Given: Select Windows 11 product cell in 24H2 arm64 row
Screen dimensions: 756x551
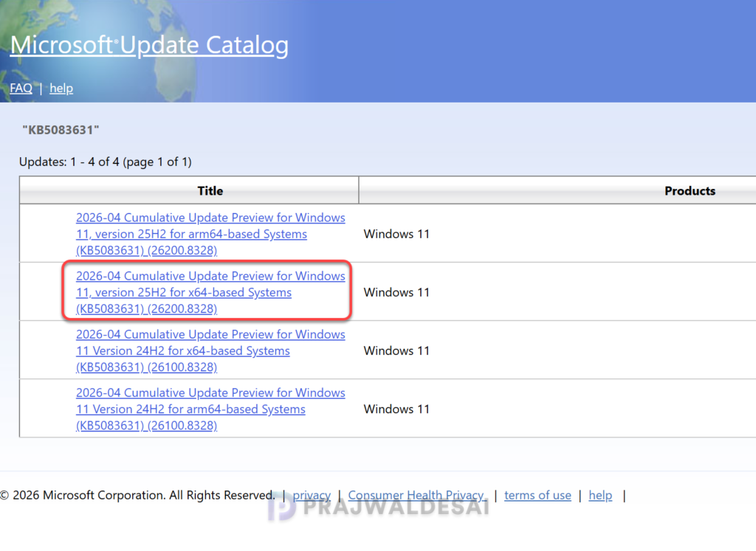Looking at the screenshot, I should click(396, 409).
